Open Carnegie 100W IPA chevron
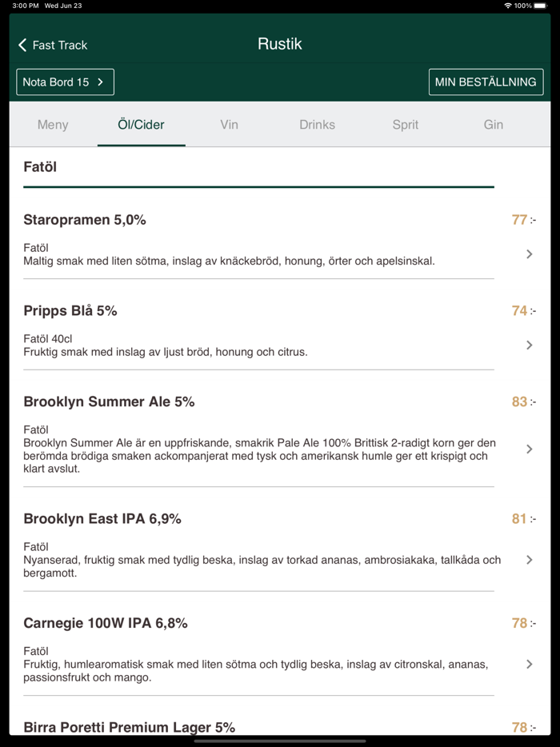The image size is (560, 747). pos(529,664)
